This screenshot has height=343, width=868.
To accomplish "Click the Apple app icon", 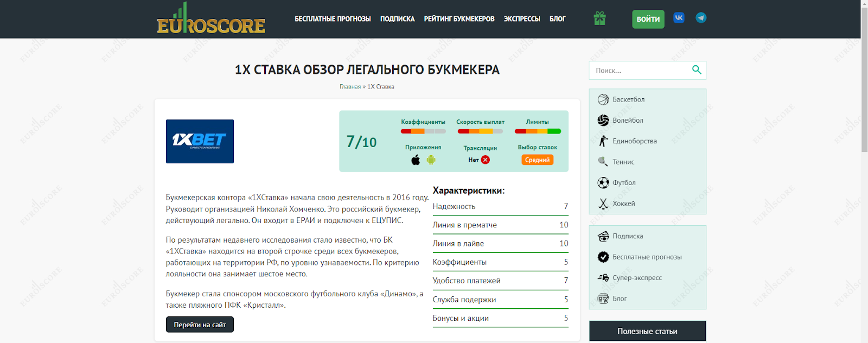I will (x=416, y=160).
